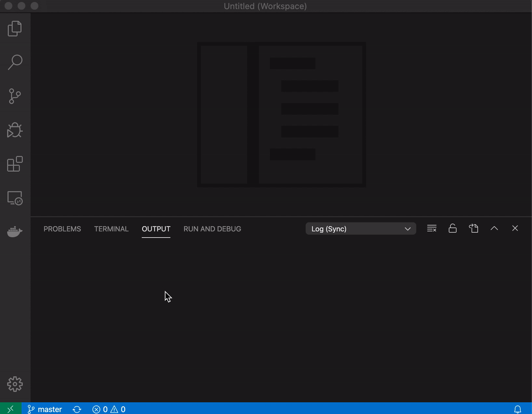Close the bottom panel
The height and width of the screenshot is (414, 532).
click(x=515, y=228)
